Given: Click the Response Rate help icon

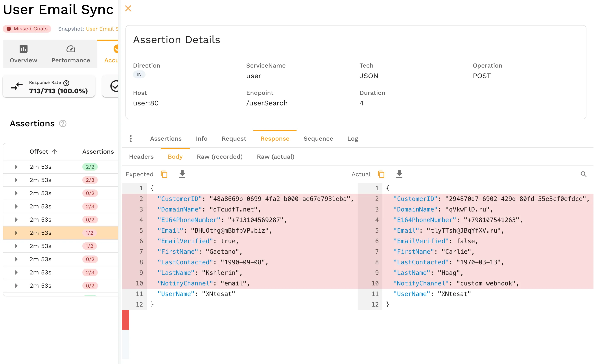Looking at the screenshot, I should point(66,83).
